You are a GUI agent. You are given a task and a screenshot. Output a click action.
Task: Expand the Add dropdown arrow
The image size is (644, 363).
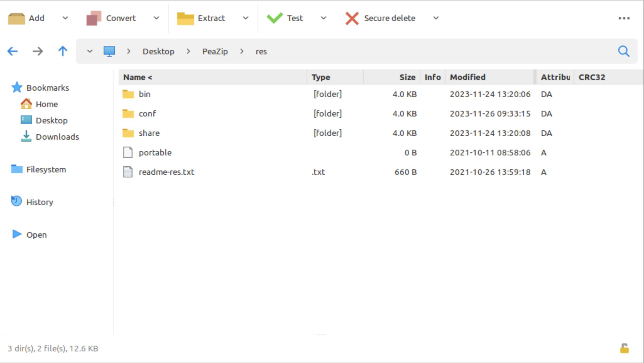tap(65, 18)
